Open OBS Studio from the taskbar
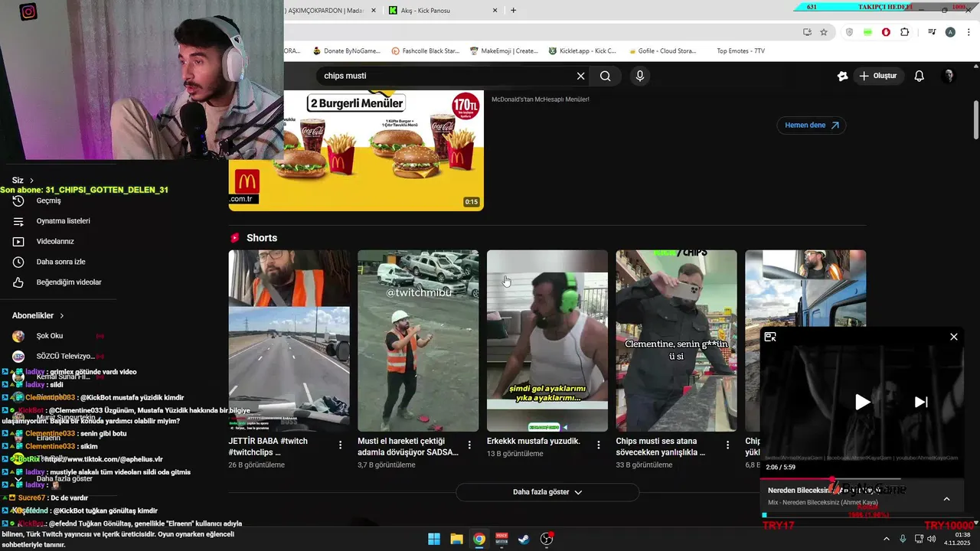 click(x=547, y=539)
